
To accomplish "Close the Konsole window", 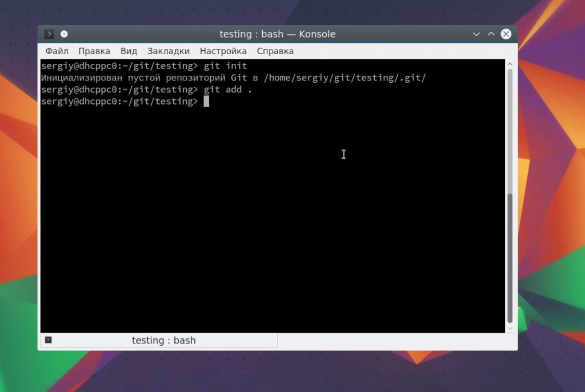I will tap(506, 34).
